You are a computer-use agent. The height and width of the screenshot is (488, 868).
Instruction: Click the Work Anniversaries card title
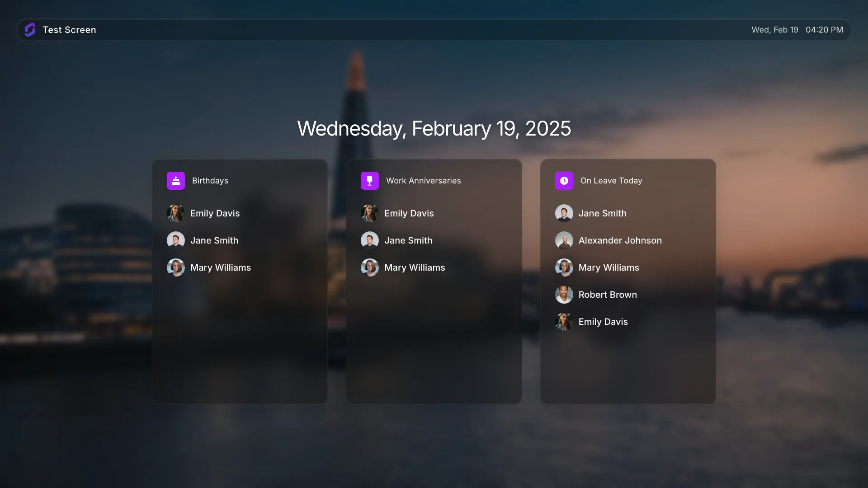click(424, 181)
